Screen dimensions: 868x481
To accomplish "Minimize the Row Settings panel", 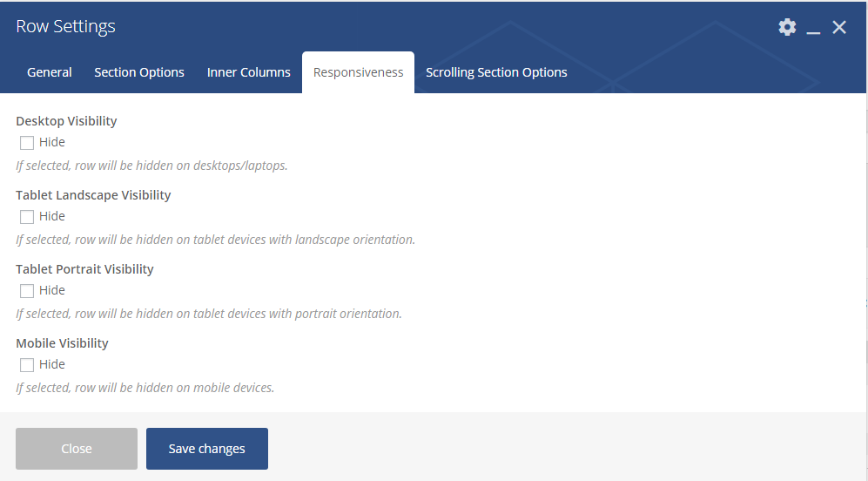I will (x=814, y=29).
